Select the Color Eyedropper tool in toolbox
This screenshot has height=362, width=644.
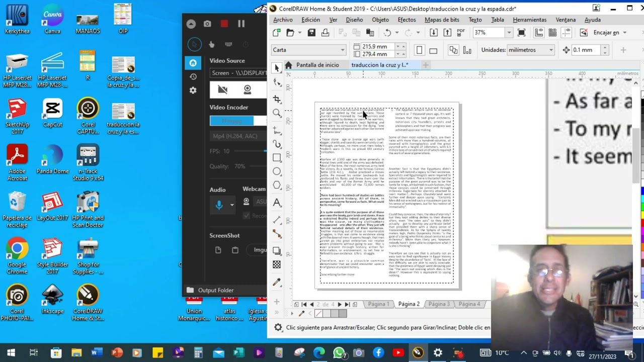point(277,283)
